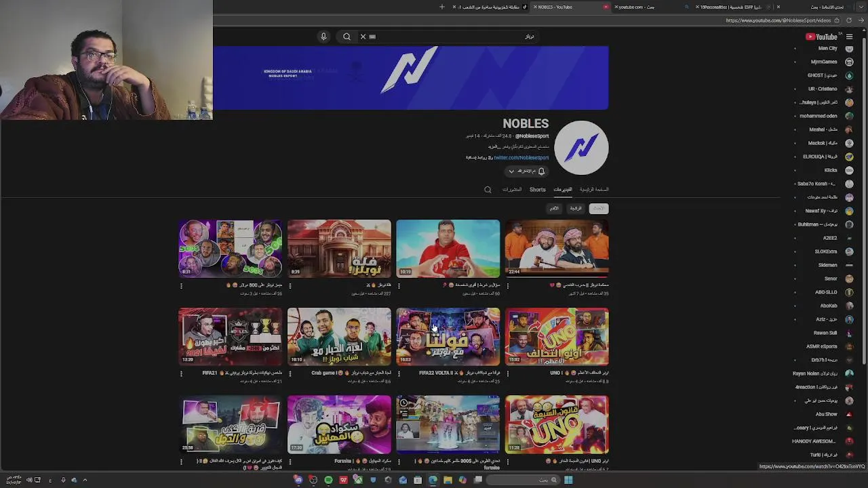This screenshot has height=488, width=868.
Task: Open GHOST channel avatar in sidebar
Action: (x=849, y=75)
